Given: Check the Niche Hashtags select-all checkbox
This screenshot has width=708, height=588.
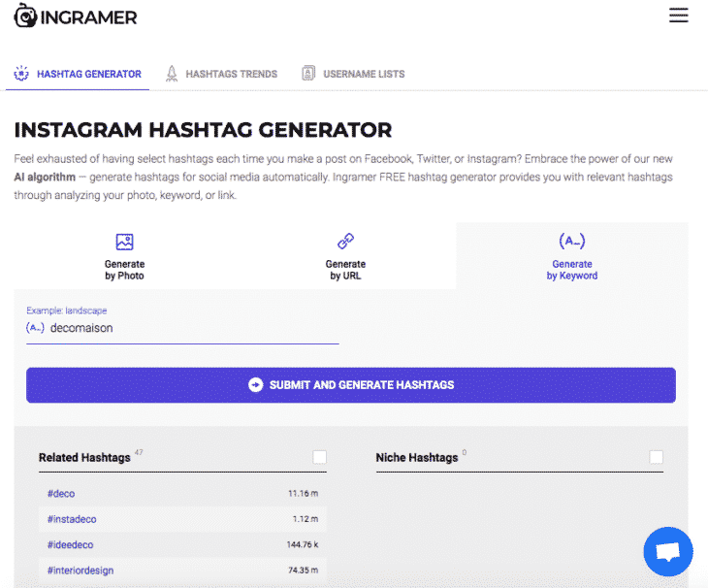Looking at the screenshot, I should tap(657, 457).
